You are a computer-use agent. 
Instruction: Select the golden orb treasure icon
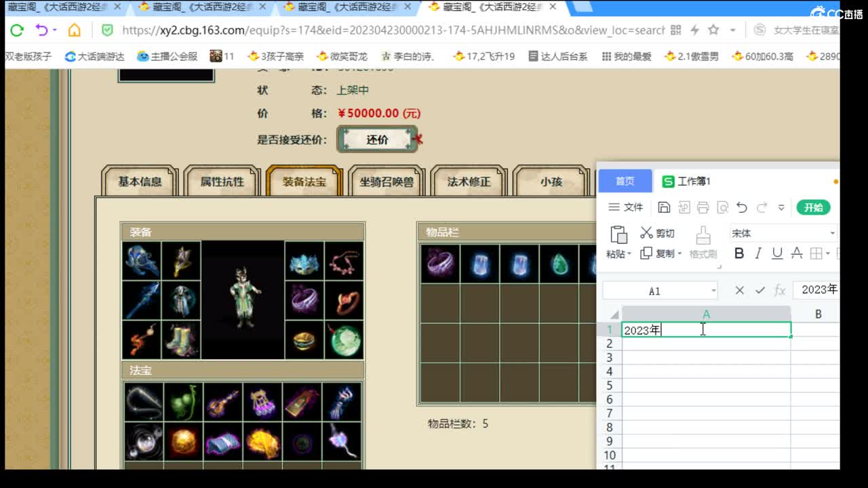(183, 441)
